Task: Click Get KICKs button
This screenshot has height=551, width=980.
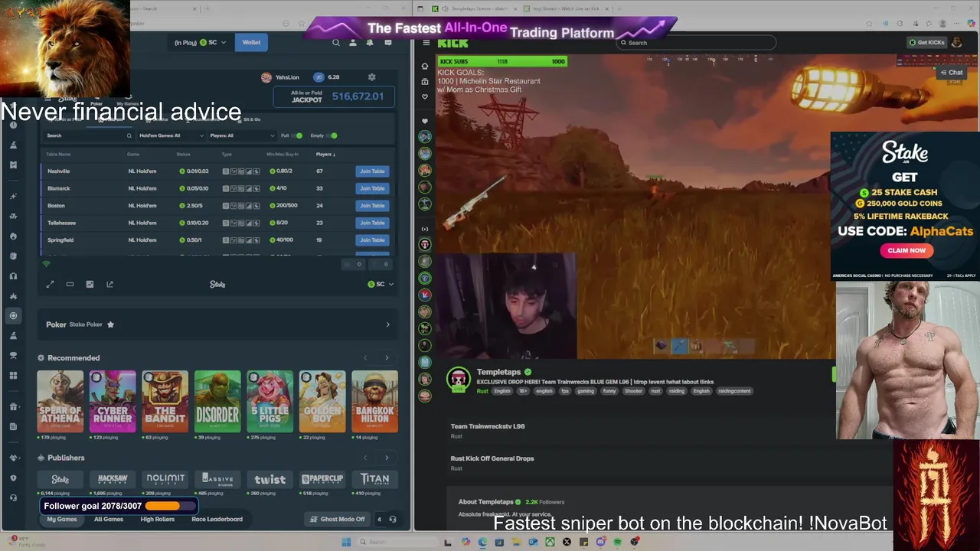Action: [926, 43]
